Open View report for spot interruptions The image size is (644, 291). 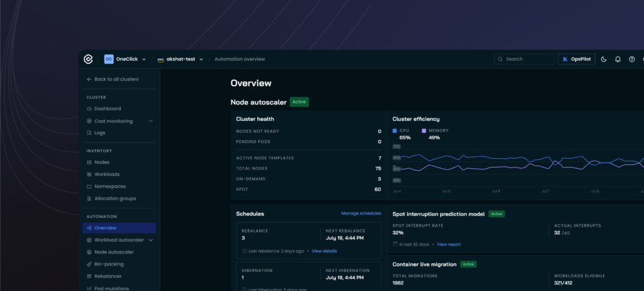448,244
